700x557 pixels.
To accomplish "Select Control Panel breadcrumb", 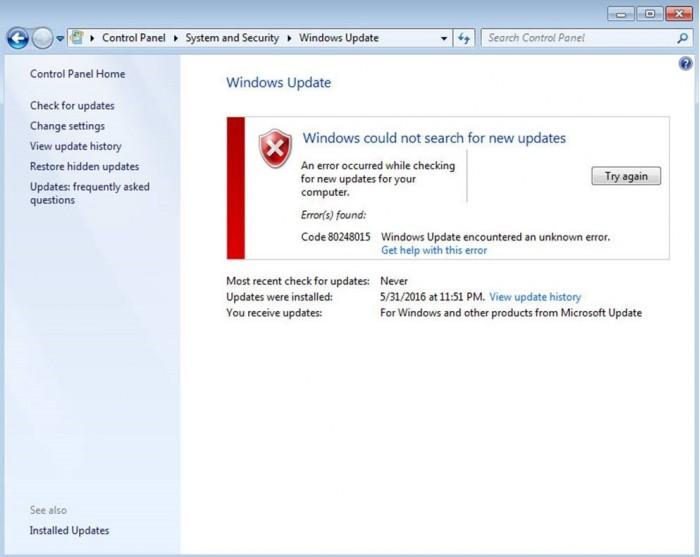I will [x=133, y=38].
